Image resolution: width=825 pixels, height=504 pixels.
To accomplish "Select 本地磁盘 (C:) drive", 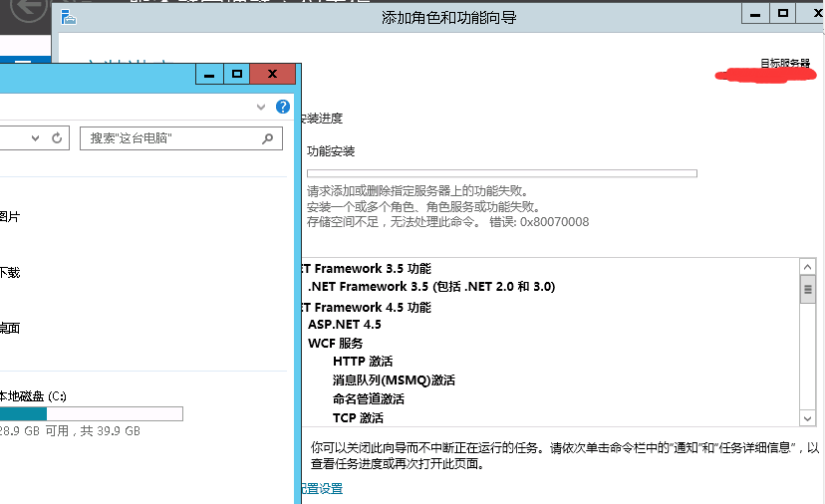I will click(33, 396).
